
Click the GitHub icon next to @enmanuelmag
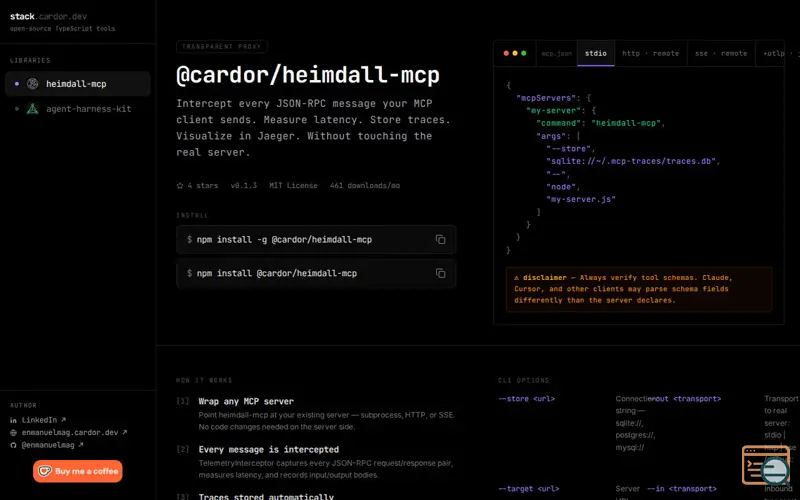pos(13,445)
